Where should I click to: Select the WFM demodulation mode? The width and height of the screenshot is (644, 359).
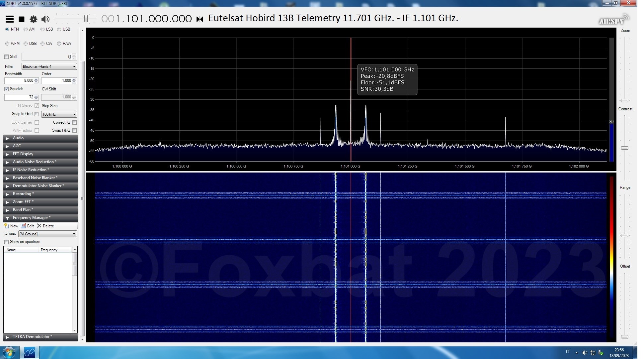[x=7, y=44]
